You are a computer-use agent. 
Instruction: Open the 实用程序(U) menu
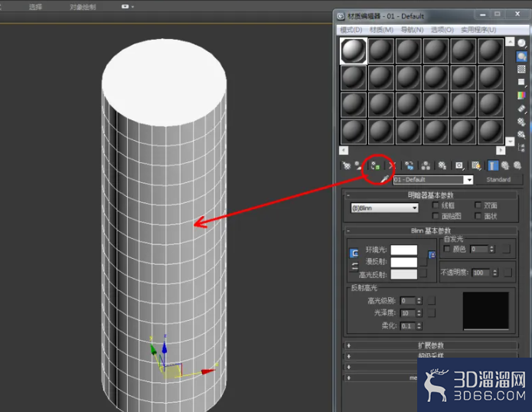coord(478,30)
